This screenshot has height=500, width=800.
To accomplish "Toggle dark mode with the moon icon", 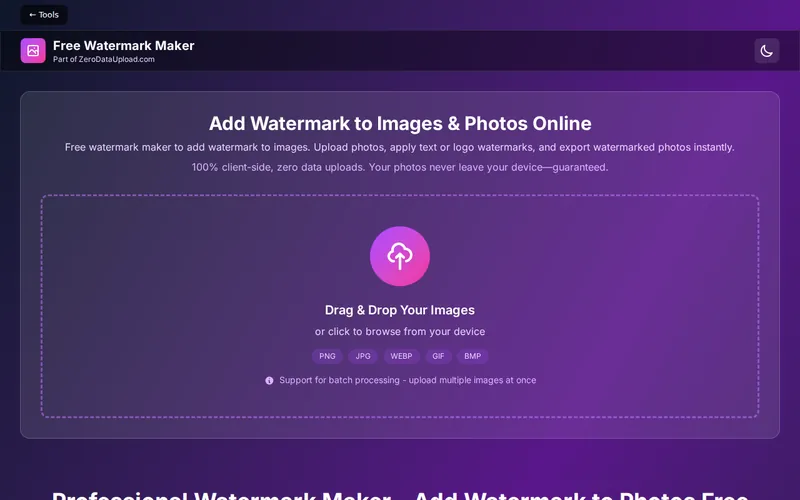I will click(x=766, y=51).
